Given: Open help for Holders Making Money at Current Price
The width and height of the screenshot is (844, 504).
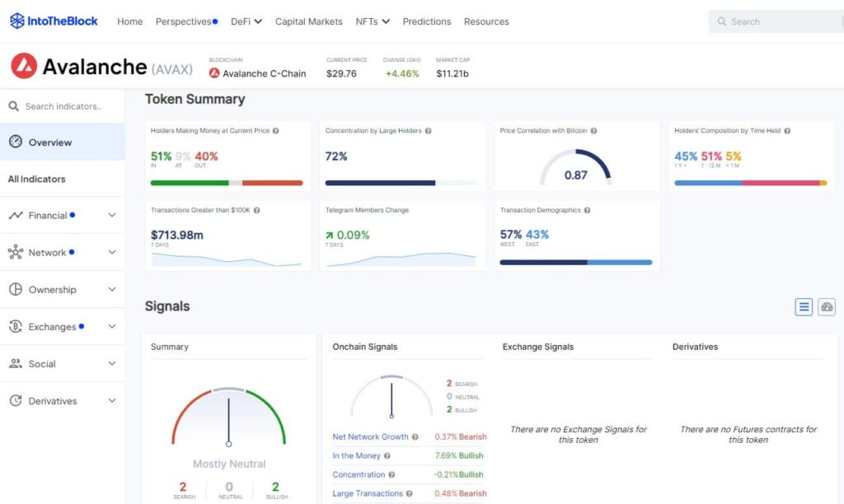Looking at the screenshot, I should click(275, 131).
